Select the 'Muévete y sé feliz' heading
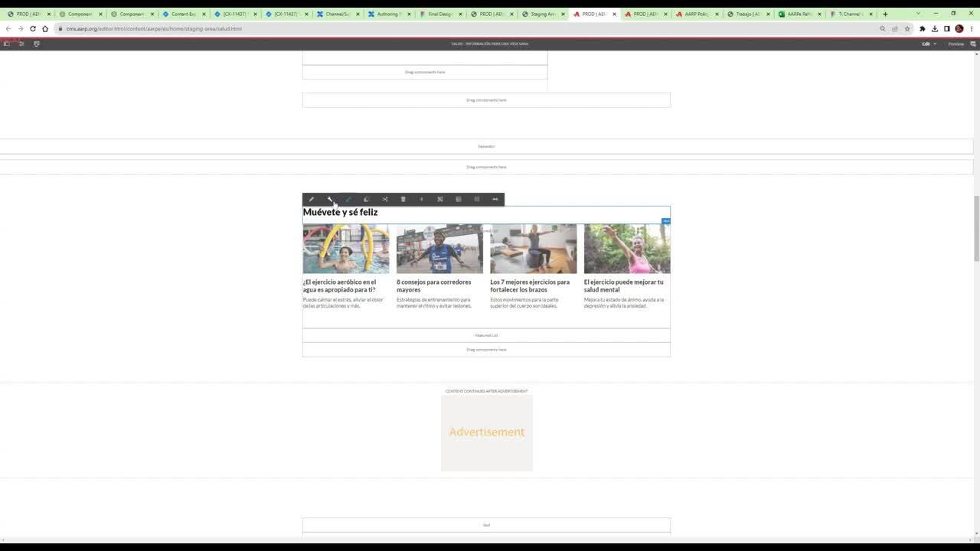 pyautogui.click(x=340, y=212)
